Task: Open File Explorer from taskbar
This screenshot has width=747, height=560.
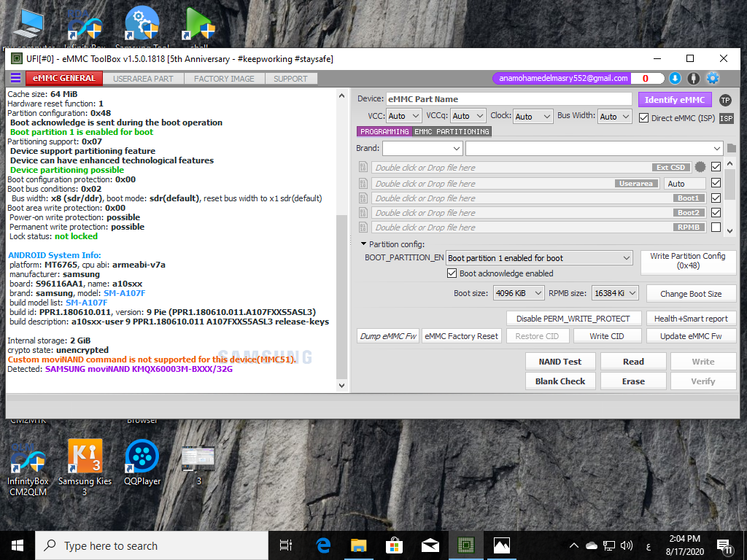Action: 359,545
